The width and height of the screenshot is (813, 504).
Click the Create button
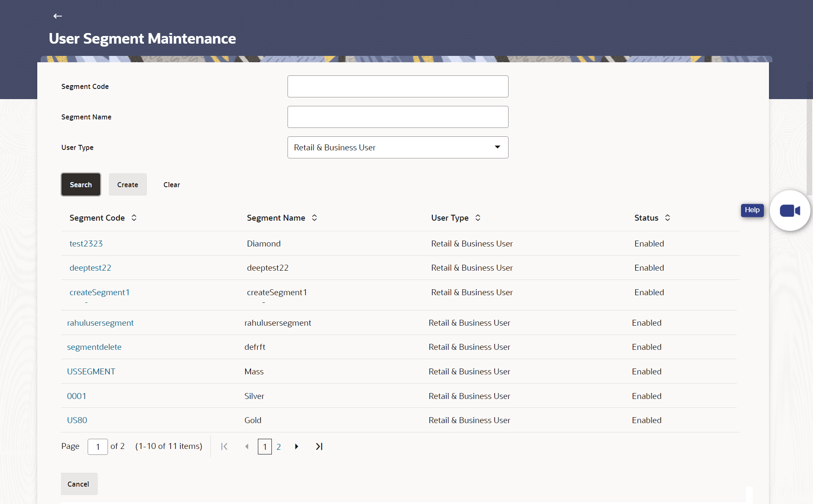(x=127, y=185)
